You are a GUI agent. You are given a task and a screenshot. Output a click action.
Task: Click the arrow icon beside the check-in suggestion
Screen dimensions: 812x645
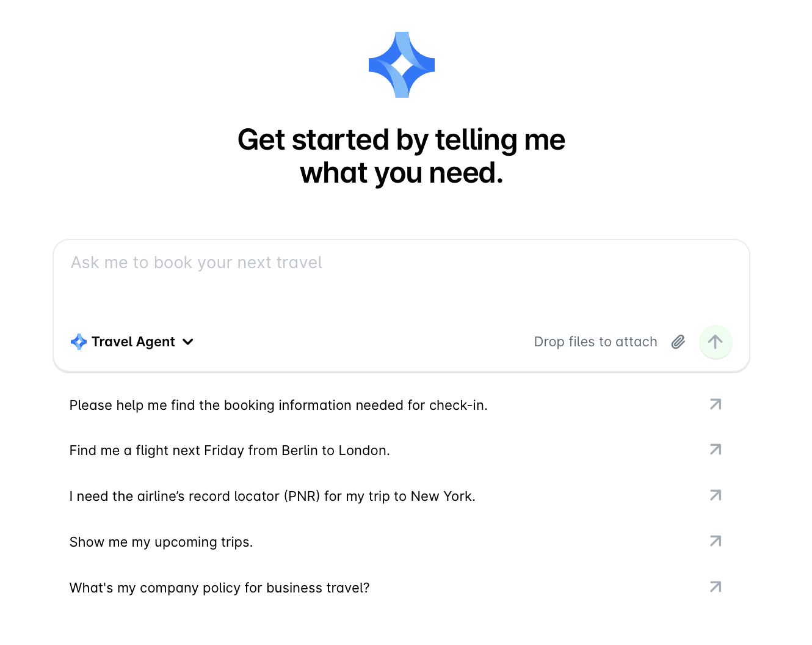click(x=715, y=404)
